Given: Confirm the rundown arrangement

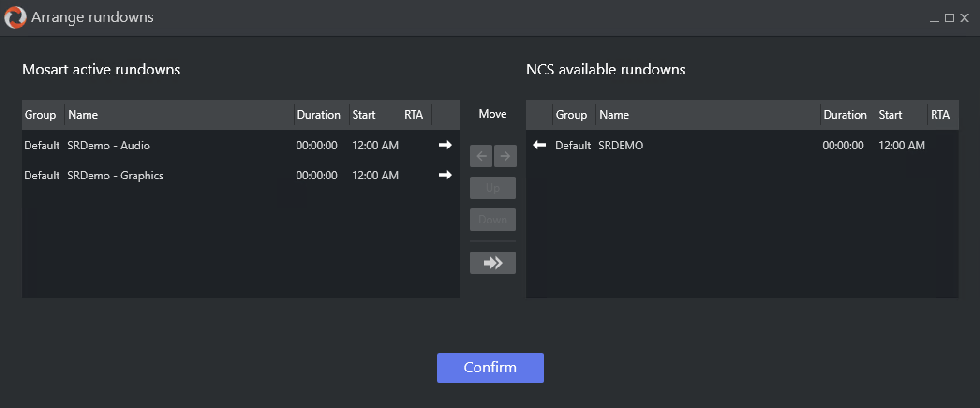Looking at the screenshot, I should (x=490, y=368).
